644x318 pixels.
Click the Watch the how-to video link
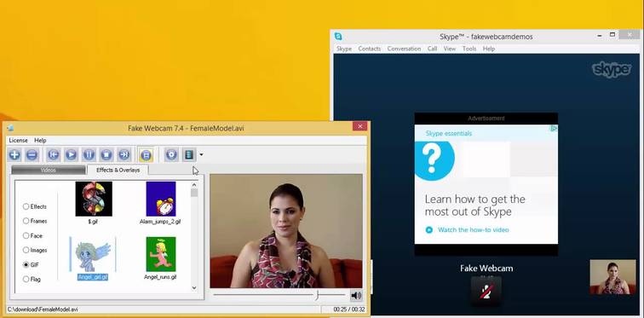[x=473, y=229]
